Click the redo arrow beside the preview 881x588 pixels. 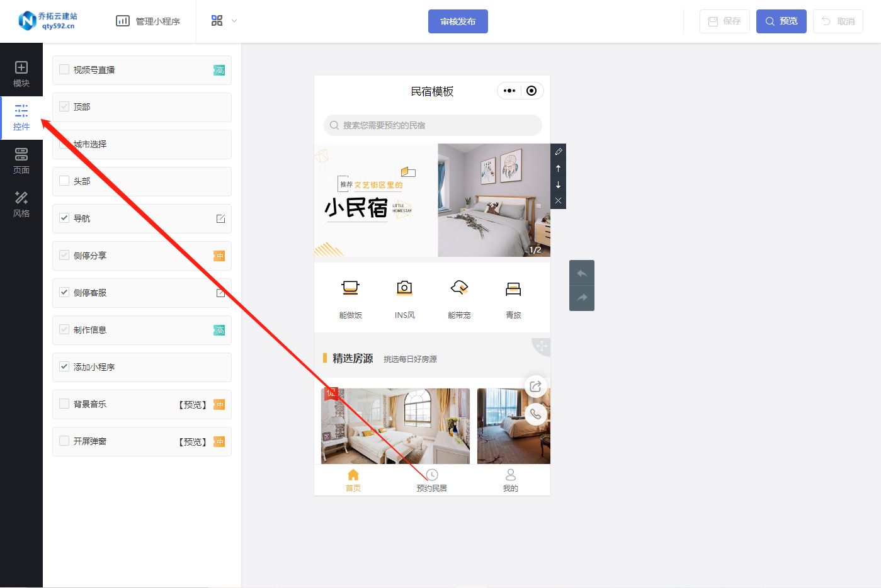click(x=581, y=298)
